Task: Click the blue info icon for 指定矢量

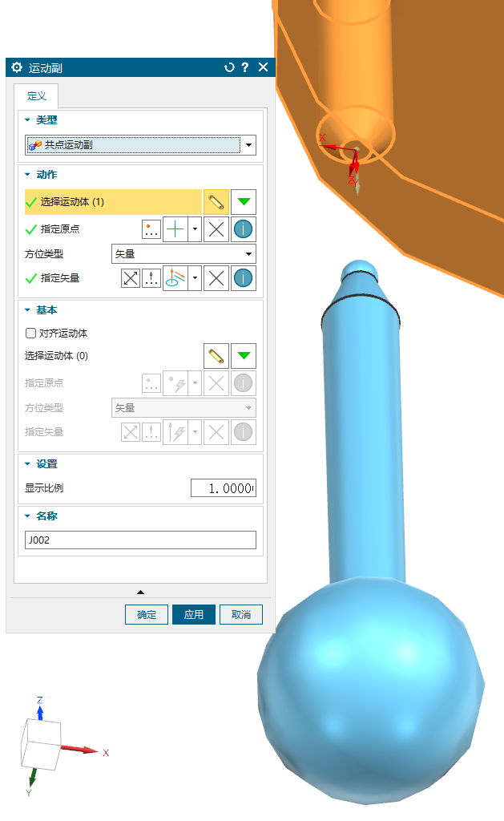Action: (243, 278)
